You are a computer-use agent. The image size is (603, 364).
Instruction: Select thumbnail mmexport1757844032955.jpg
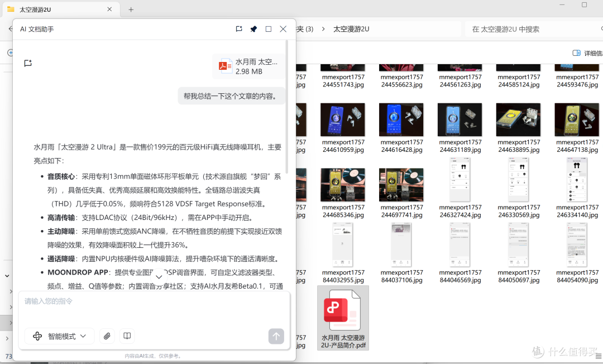[x=343, y=245]
